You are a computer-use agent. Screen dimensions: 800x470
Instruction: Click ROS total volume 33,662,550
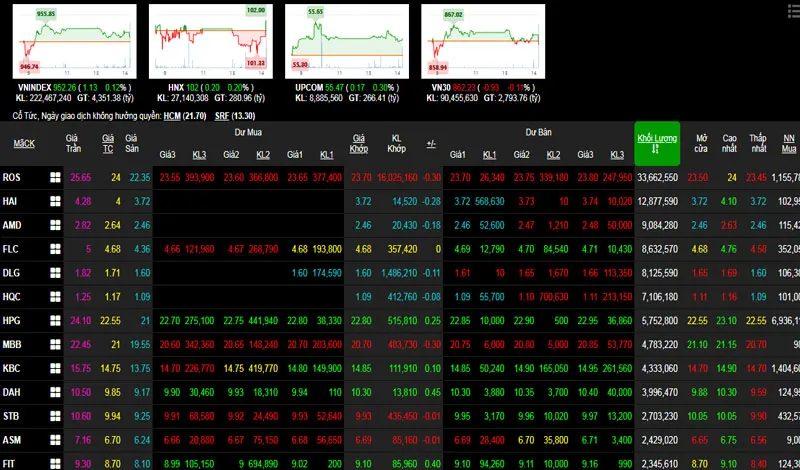click(x=658, y=177)
